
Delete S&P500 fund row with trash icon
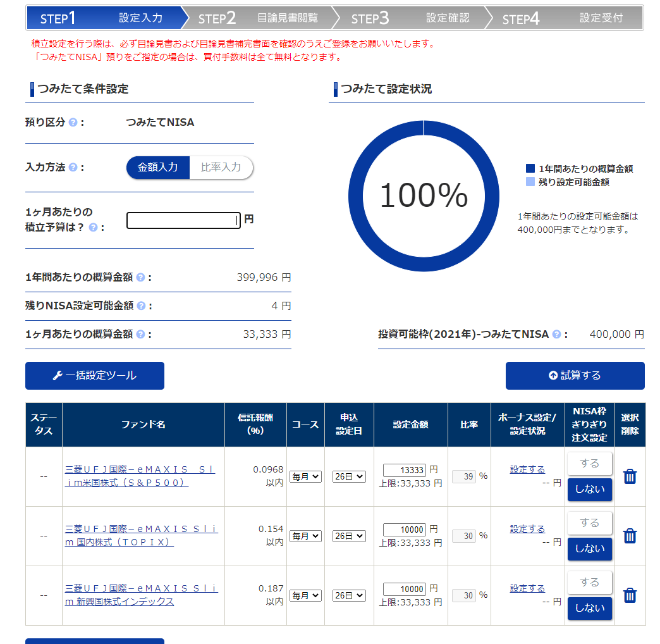pyautogui.click(x=630, y=476)
